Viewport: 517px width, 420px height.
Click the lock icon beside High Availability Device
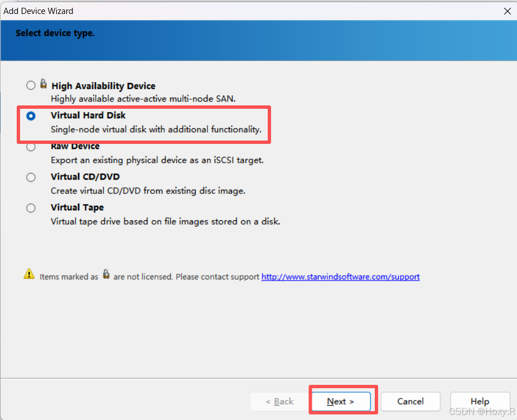[43, 84]
